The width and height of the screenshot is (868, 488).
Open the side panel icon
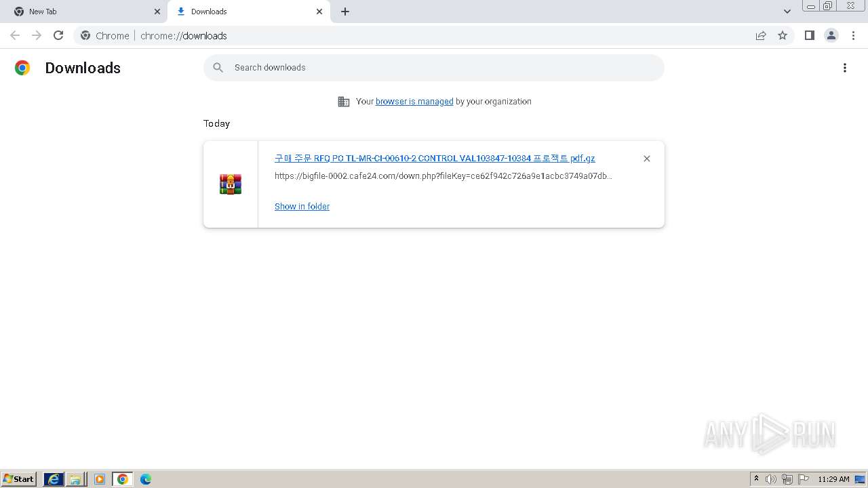coord(809,35)
